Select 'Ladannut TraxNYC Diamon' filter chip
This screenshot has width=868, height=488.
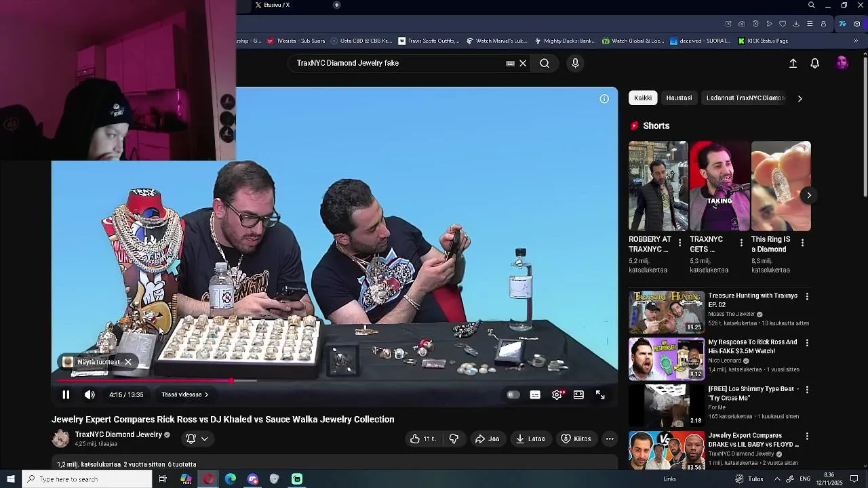click(x=745, y=98)
